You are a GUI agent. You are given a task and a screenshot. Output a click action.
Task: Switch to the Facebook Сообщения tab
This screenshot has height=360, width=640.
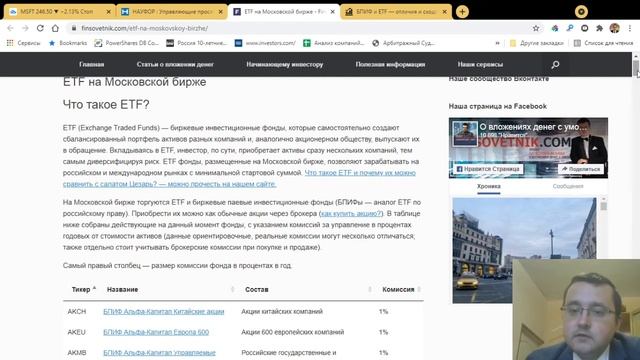coord(568,187)
